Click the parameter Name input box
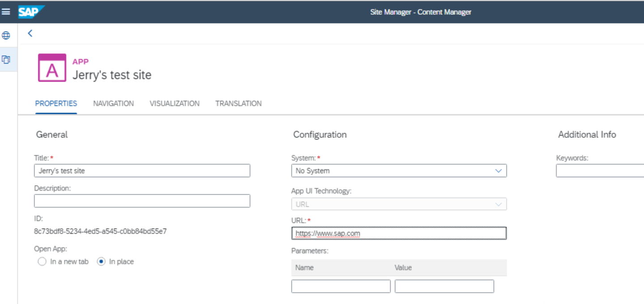644x304 pixels. coord(341,287)
